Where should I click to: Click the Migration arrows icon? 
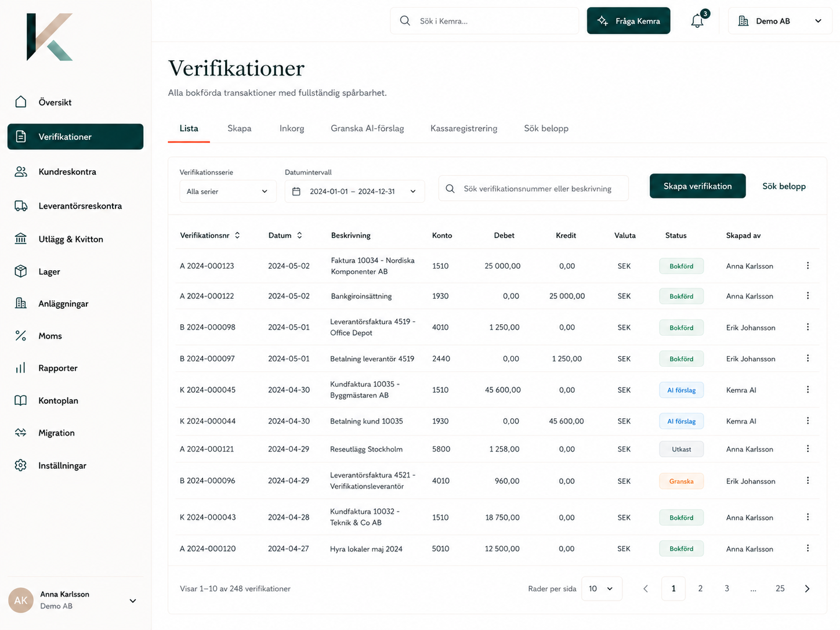coord(21,433)
